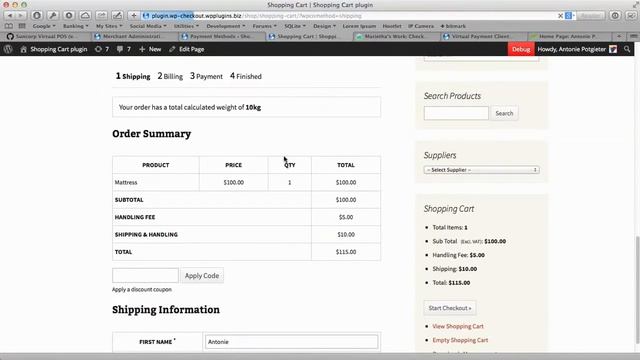Click Edit Page in admin bar
The image size is (640, 360).
pos(187,49)
